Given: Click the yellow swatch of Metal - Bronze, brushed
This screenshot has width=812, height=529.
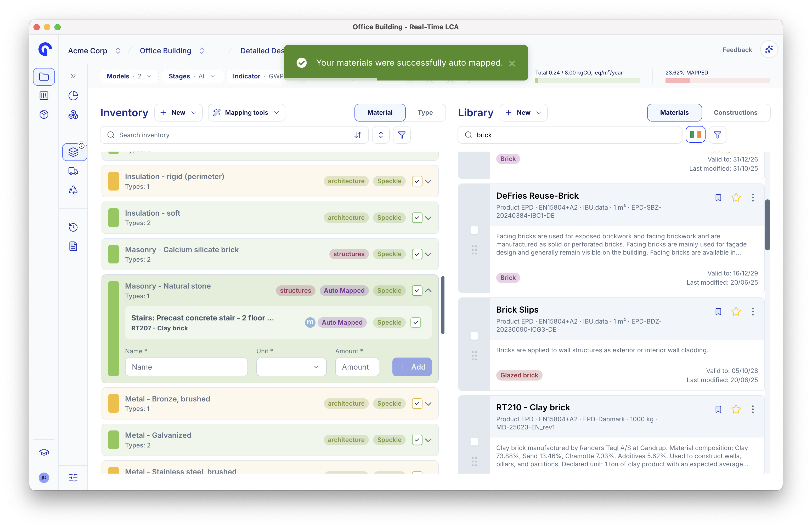Looking at the screenshot, I should coord(113,403).
